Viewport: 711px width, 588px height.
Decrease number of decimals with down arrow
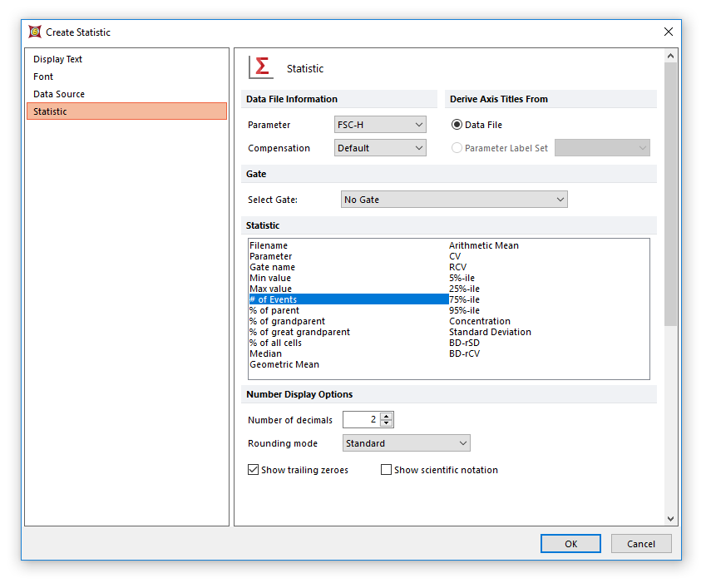pyautogui.click(x=387, y=424)
